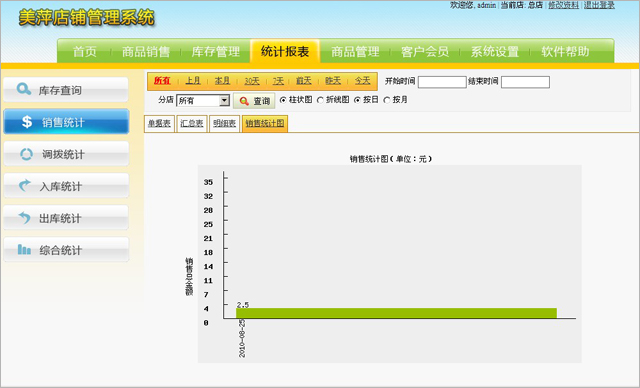Click the 查询 search button
Viewport: 640px width, 388px height.
click(x=254, y=101)
